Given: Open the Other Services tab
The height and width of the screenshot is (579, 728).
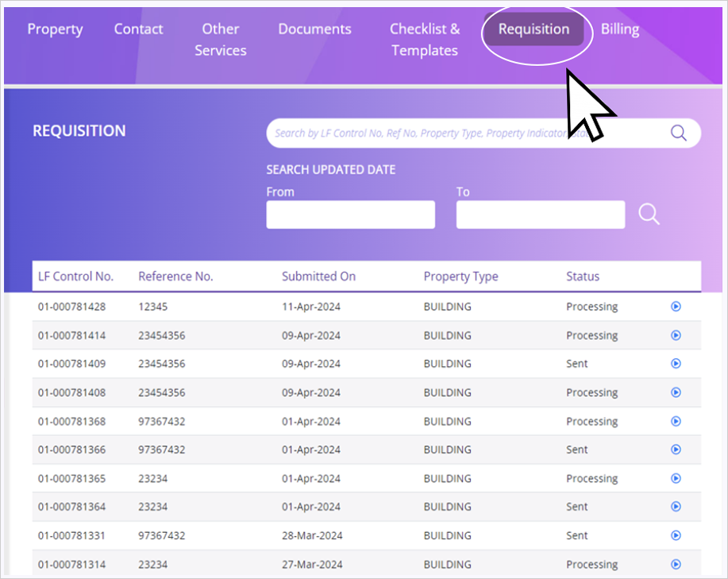Looking at the screenshot, I should [x=220, y=40].
